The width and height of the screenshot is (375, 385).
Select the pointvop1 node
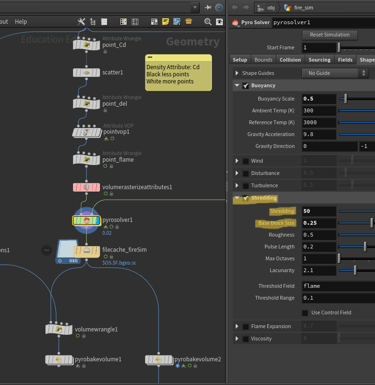(87, 132)
